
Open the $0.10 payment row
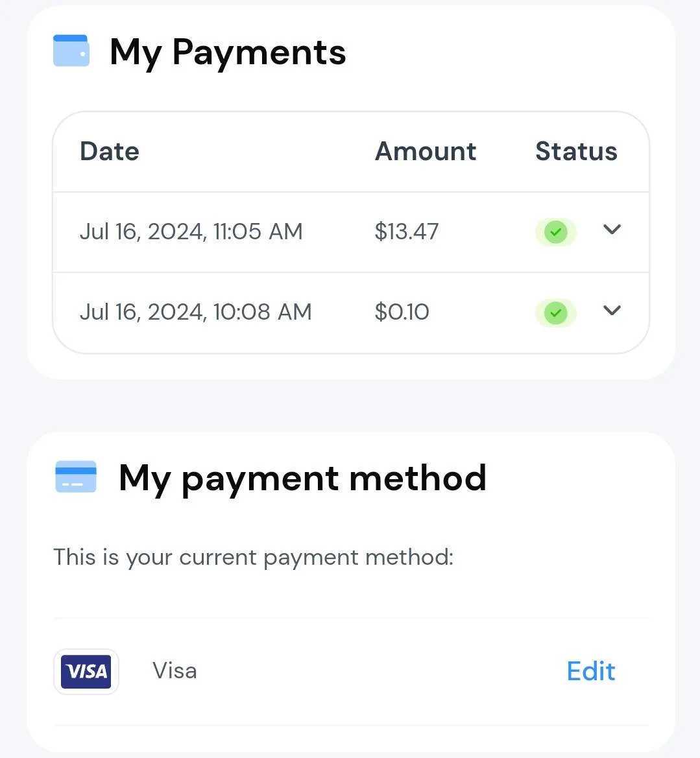351,313
